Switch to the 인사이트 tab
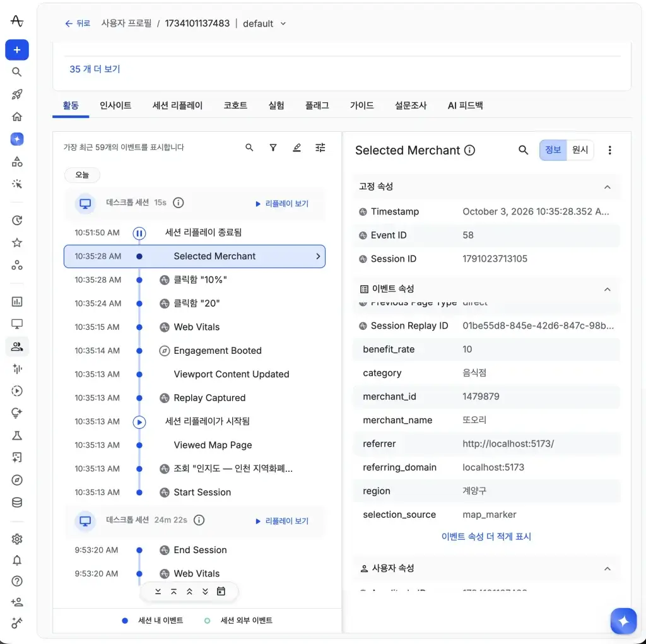The width and height of the screenshot is (646, 644). pyautogui.click(x=115, y=105)
